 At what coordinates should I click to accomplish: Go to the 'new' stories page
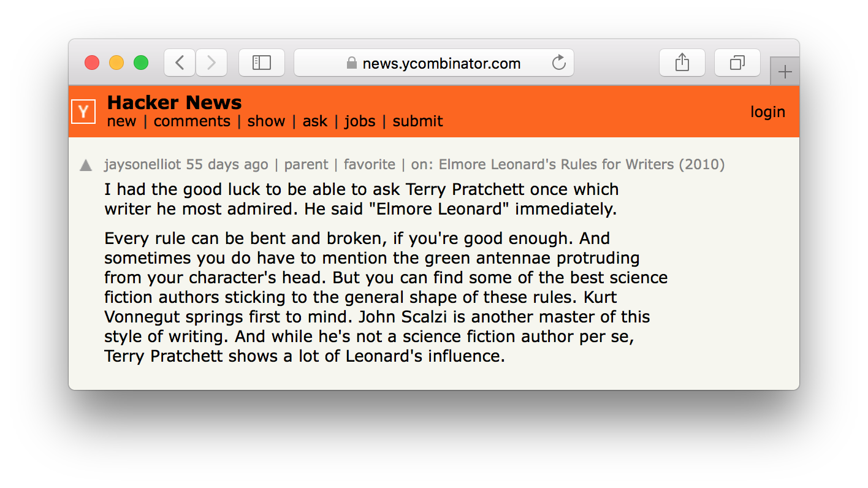coord(121,121)
